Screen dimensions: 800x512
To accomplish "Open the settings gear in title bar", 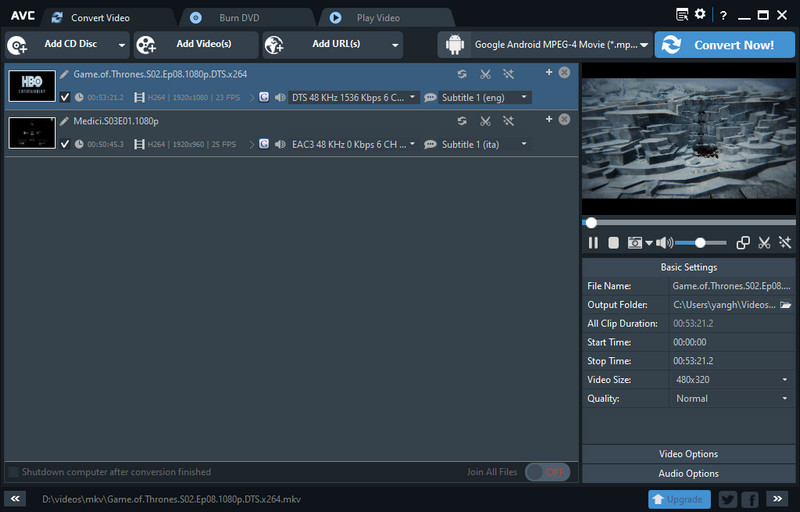I will tap(700, 15).
